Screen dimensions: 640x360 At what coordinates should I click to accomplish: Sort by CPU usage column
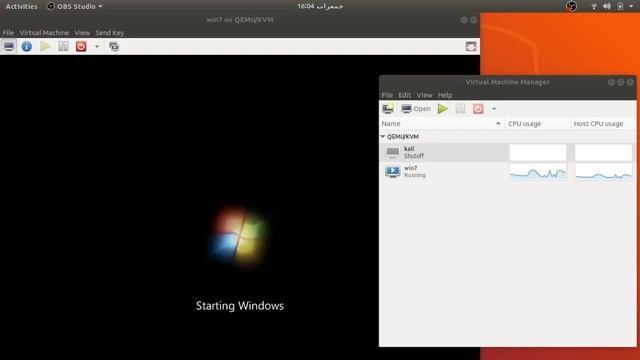[x=538, y=123]
